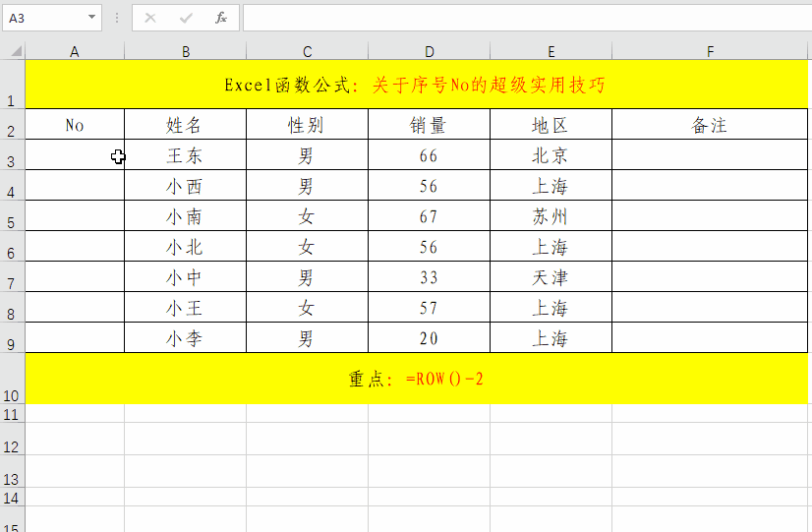The image size is (812, 532).
Task: Select row 10 header
Action: (12, 379)
